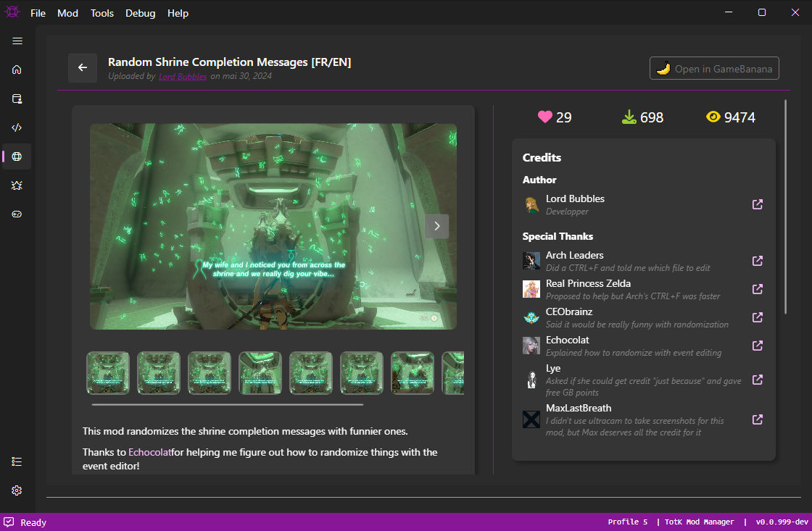
Task: Open the code editor sidebar icon
Action: (17, 127)
